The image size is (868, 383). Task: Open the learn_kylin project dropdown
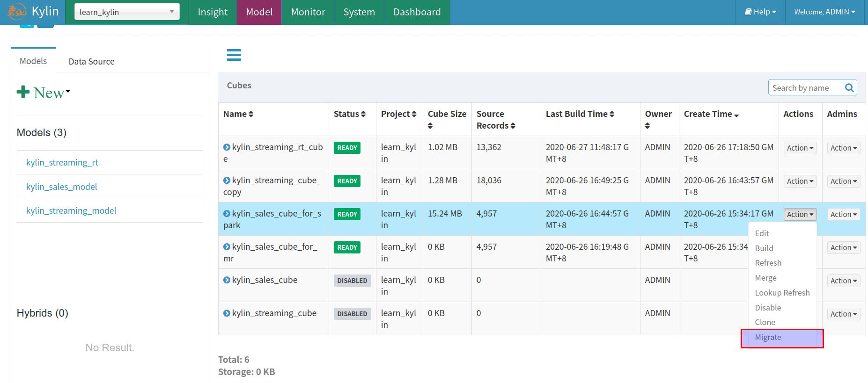pyautogui.click(x=127, y=12)
